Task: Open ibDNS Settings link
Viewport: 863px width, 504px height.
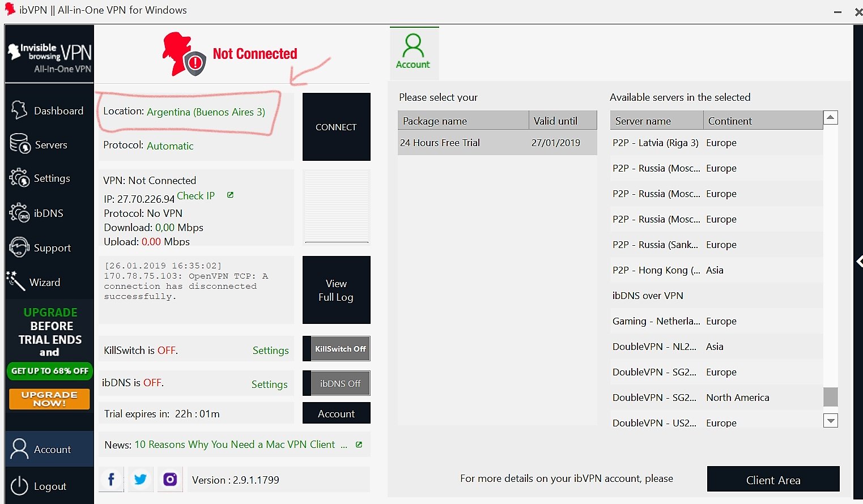Action: pos(269,385)
